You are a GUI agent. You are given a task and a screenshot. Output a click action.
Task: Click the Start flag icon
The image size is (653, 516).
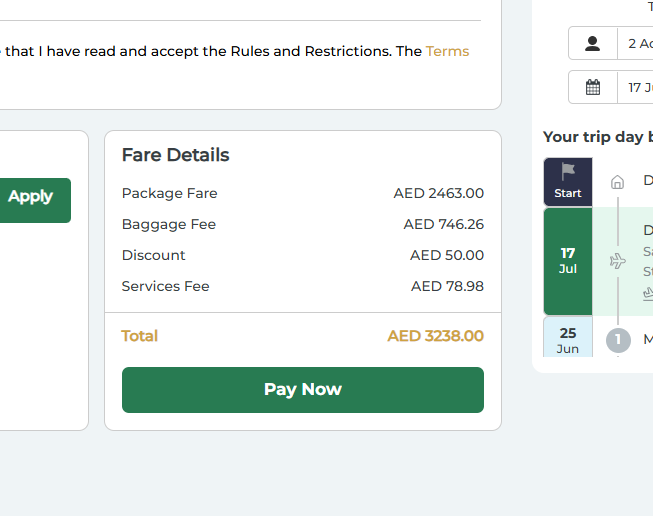point(568,172)
